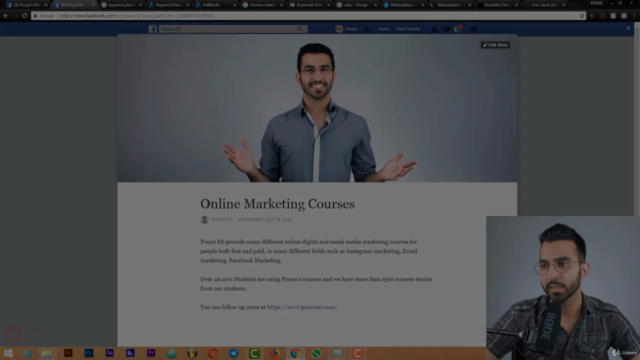Open the Windows Start menu

(x=8, y=353)
